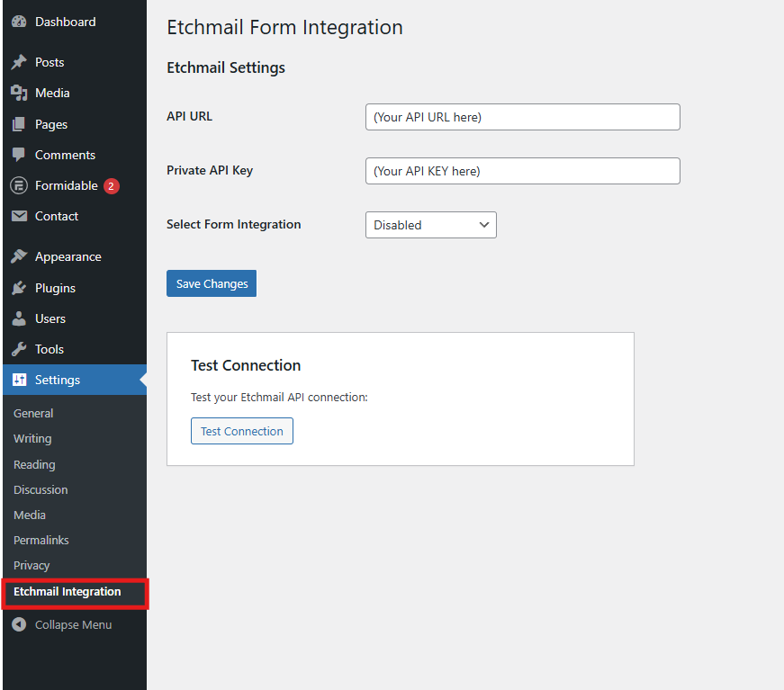Click the Test Connection panel heading

pos(246,365)
